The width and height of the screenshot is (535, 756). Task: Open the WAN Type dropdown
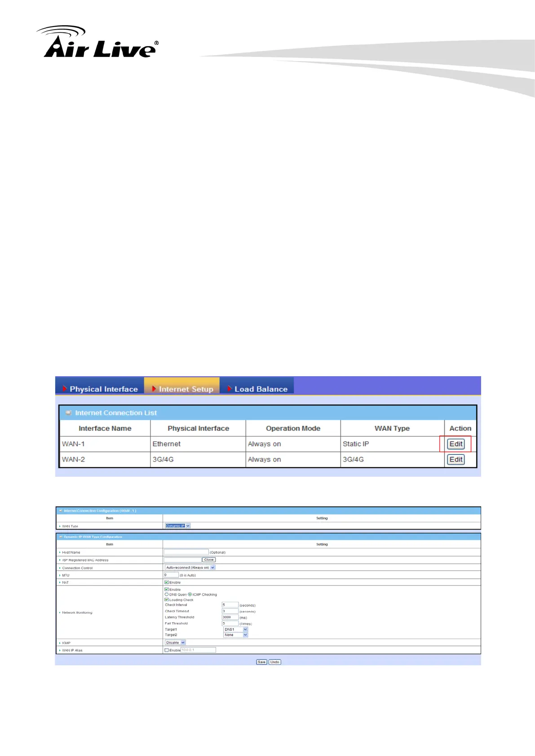[x=178, y=526]
